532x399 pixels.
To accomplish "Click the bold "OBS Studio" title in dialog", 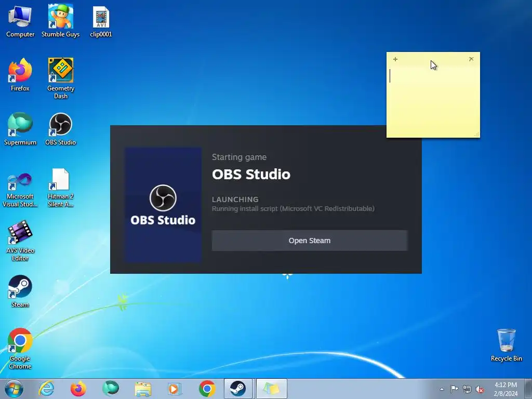I will [251, 175].
